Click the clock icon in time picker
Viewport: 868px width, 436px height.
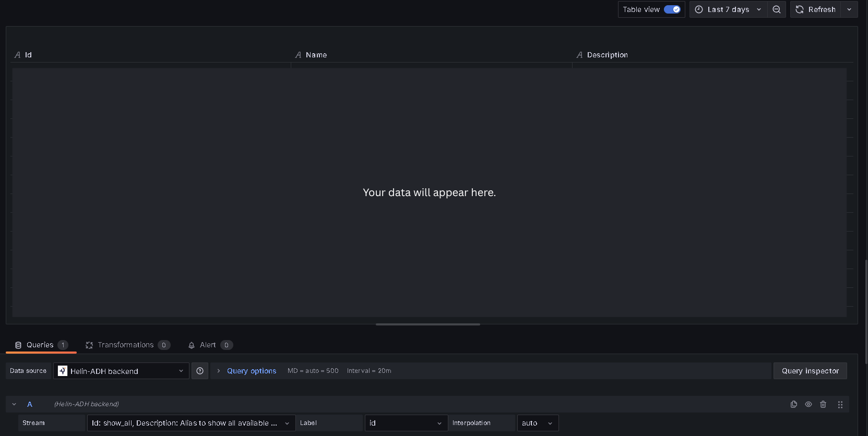(x=699, y=9)
